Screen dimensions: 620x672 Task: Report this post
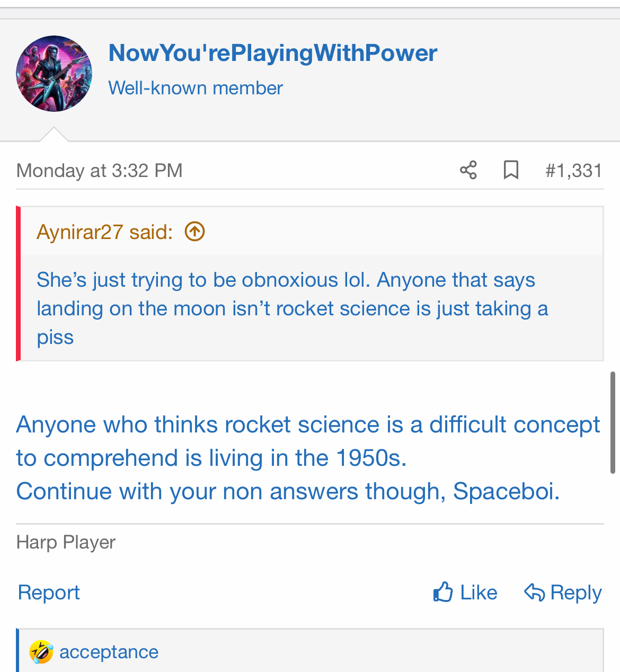(49, 593)
